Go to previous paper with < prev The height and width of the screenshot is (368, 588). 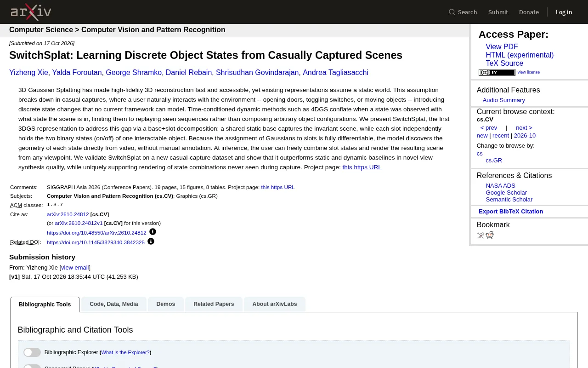489,128
